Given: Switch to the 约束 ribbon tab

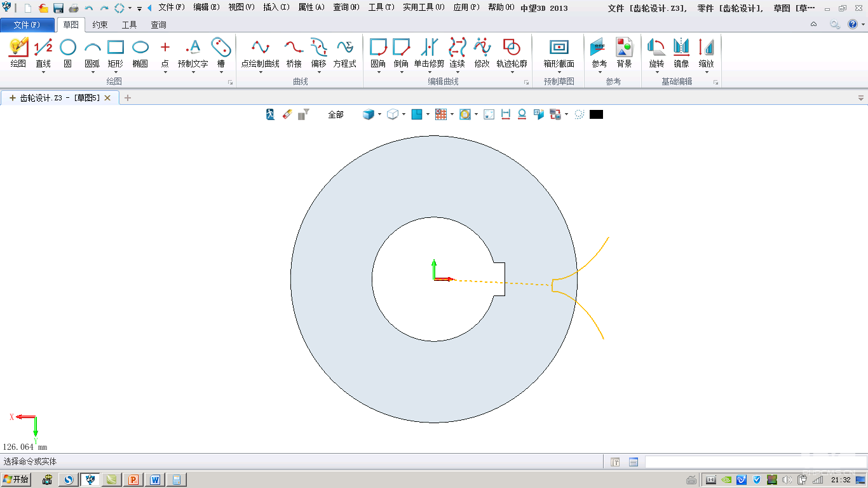Looking at the screenshot, I should coord(100,25).
